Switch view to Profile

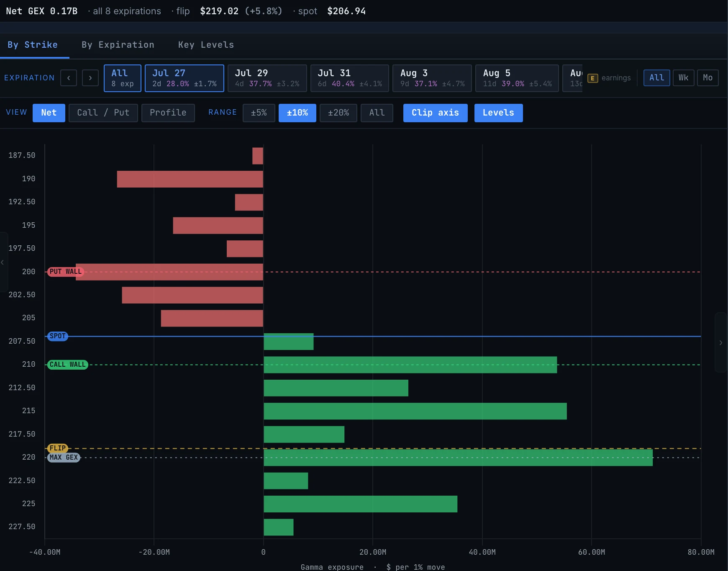(168, 113)
